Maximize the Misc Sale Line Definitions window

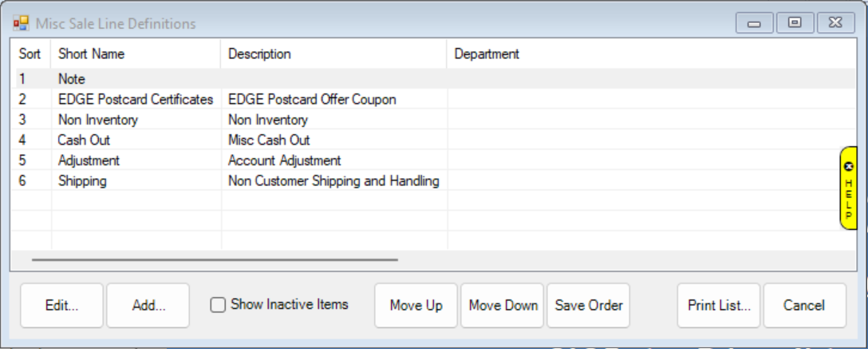[795, 23]
